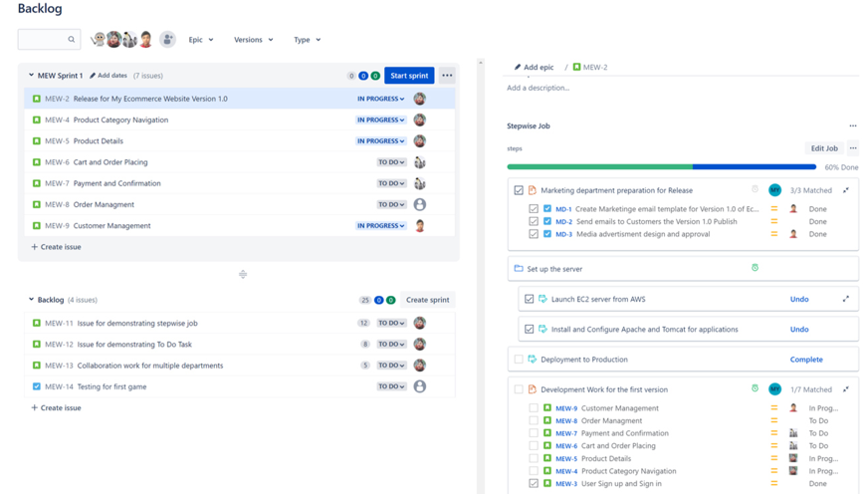Click the green timer icon on Set up the server
The image size is (868, 494).
[755, 268]
